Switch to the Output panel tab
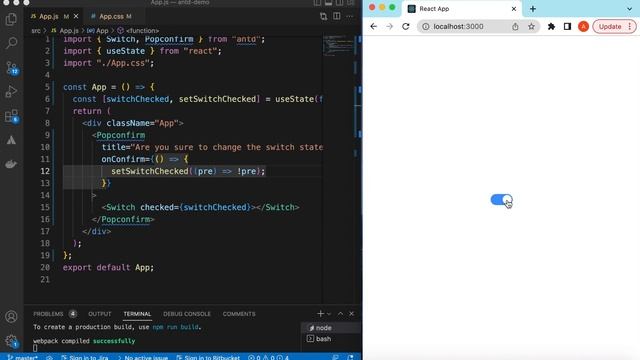The height and width of the screenshot is (360, 640). (100, 314)
